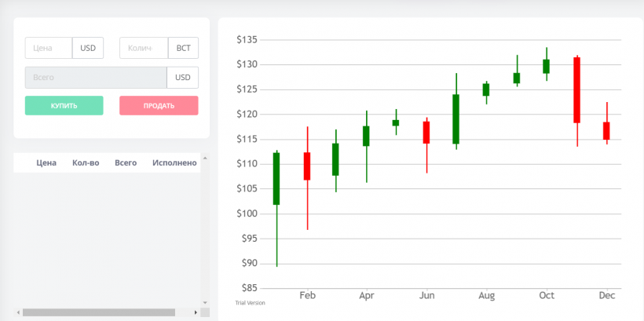Click the Aug green candlestick
Image resolution: width=644 pixels, height=321 pixels.
[486, 89]
